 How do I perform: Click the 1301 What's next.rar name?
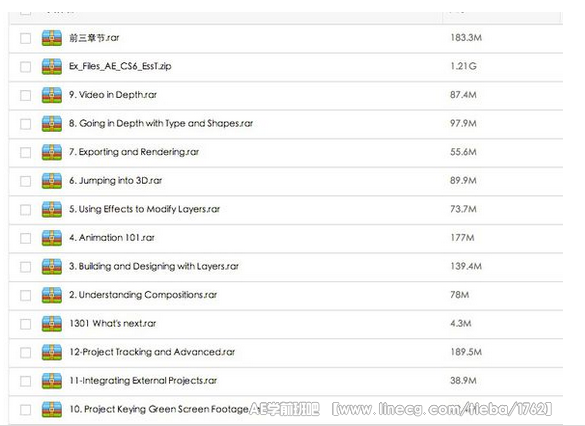pos(113,323)
